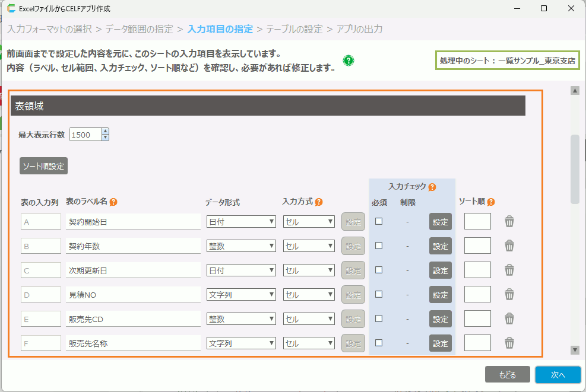Click help icon next to 入力方式
586x392 pixels.
coord(319,202)
